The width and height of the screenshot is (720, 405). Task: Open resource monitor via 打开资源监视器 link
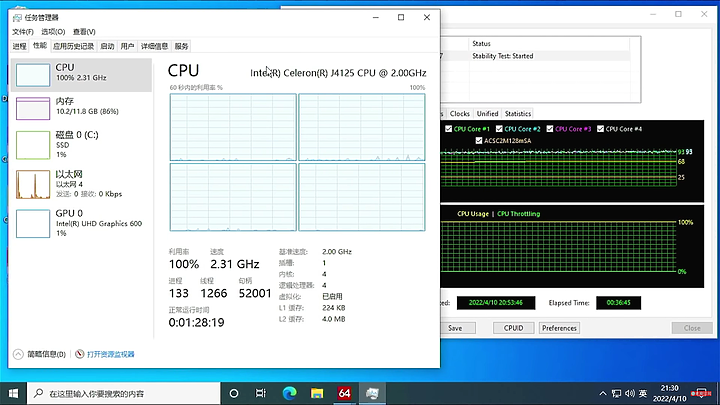111,354
